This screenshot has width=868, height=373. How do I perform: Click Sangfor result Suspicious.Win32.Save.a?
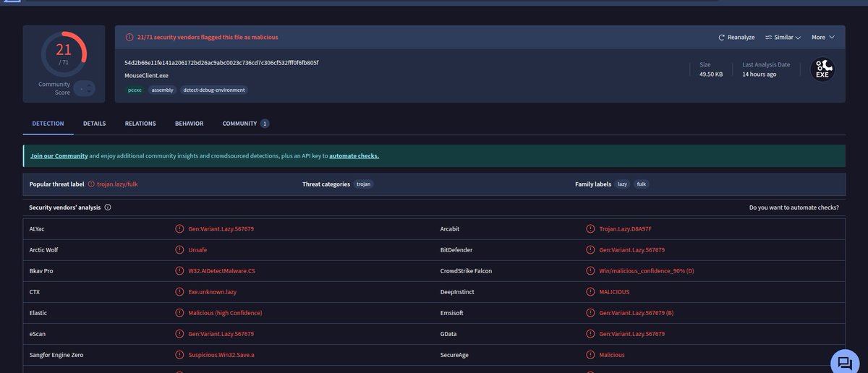pyautogui.click(x=221, y=355)
